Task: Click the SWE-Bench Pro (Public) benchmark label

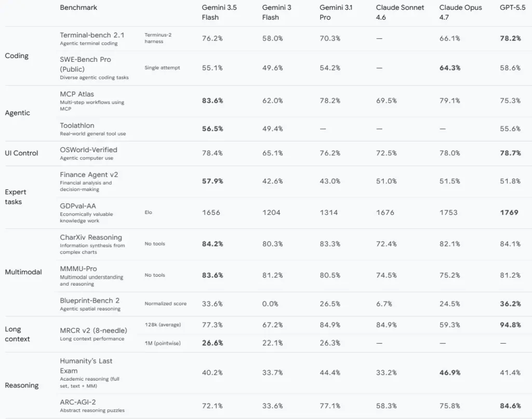Action: pos(85,64)
